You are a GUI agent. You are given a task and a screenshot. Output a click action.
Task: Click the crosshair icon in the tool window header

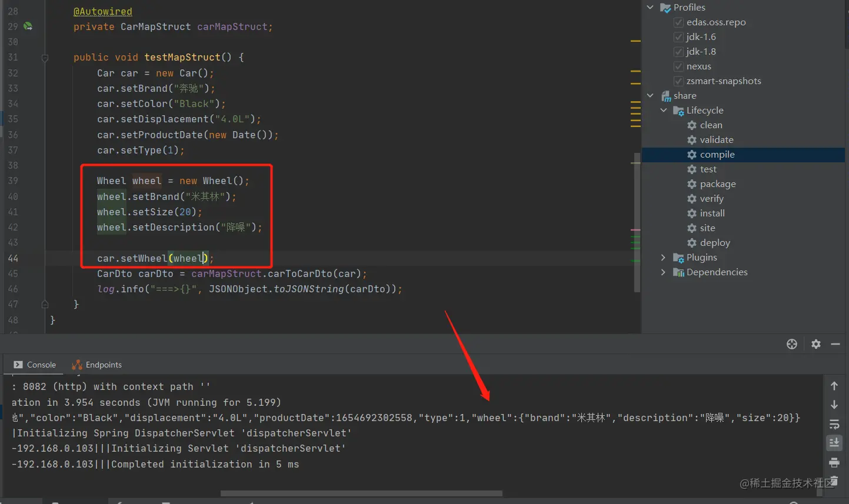coord(792,344)
